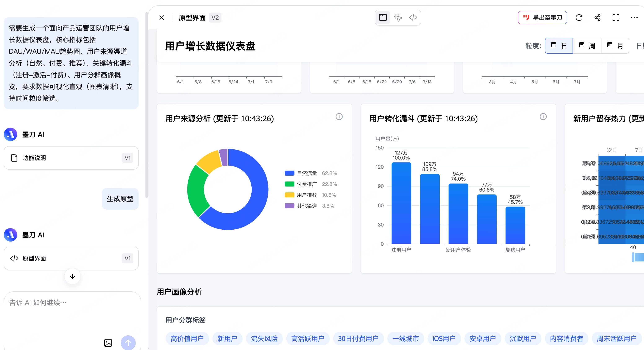This screenshot has height=350, width=644.
Task: Attach an image in chat input
Action: tap(108, 343)
